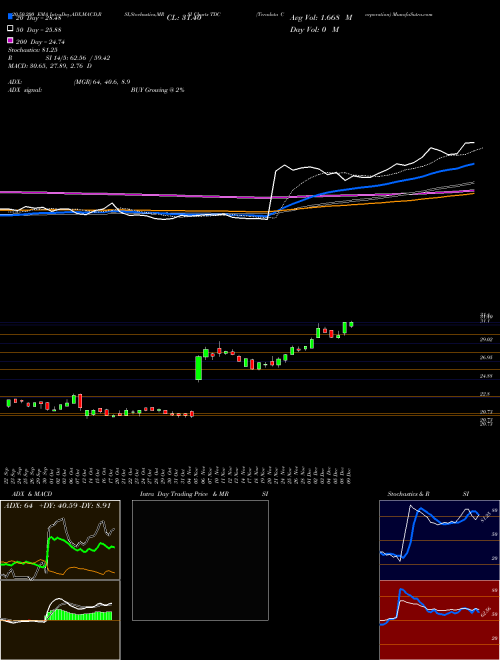Click the white 50 Day legend swatch

point(10,29)
